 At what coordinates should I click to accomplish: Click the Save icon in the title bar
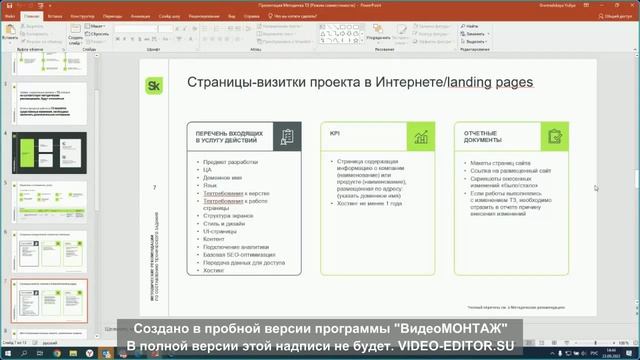(9, 5)
